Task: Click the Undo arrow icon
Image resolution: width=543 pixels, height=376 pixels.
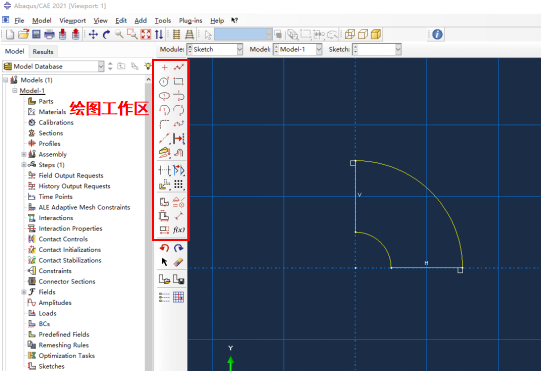Action: (164, 248)
